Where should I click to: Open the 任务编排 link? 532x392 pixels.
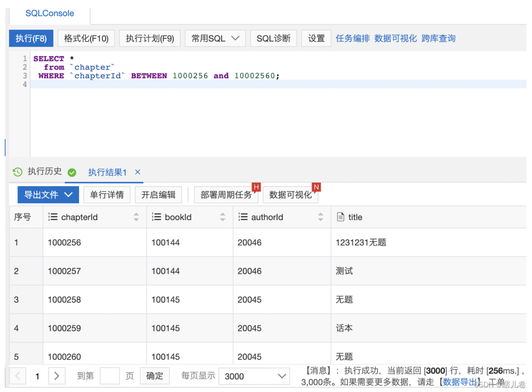(x=353, y=38)
